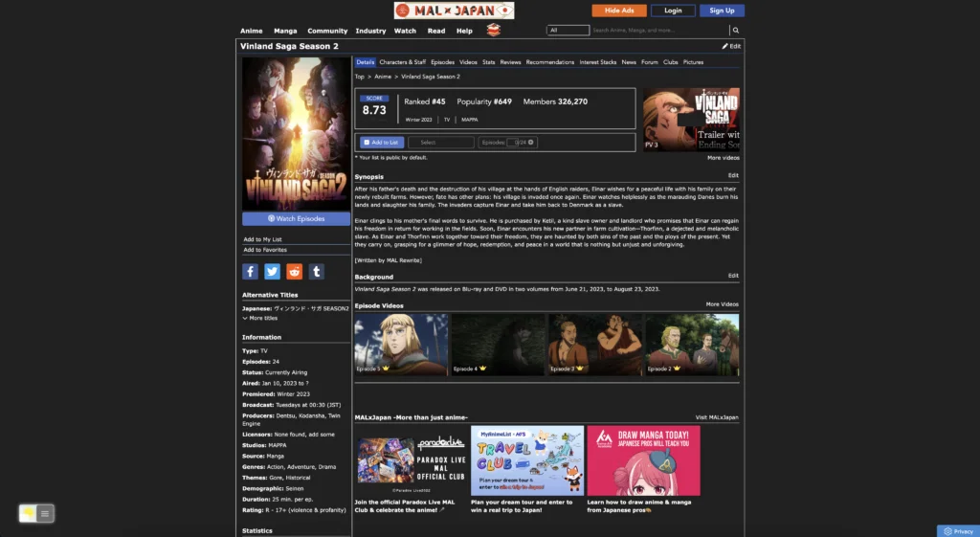Screen dimensions: 980x537
Task: Click the Sign Up button
Action: point(722,11)
